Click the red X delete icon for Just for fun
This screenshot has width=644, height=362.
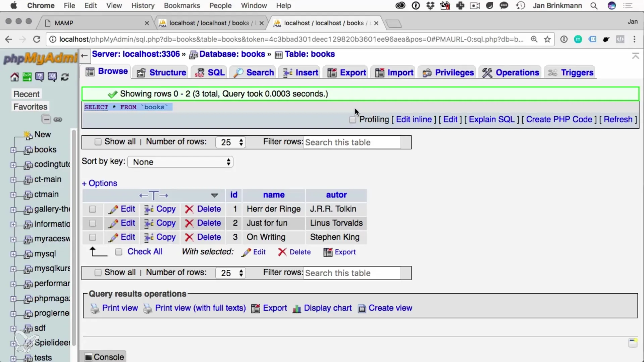(189, 223)
